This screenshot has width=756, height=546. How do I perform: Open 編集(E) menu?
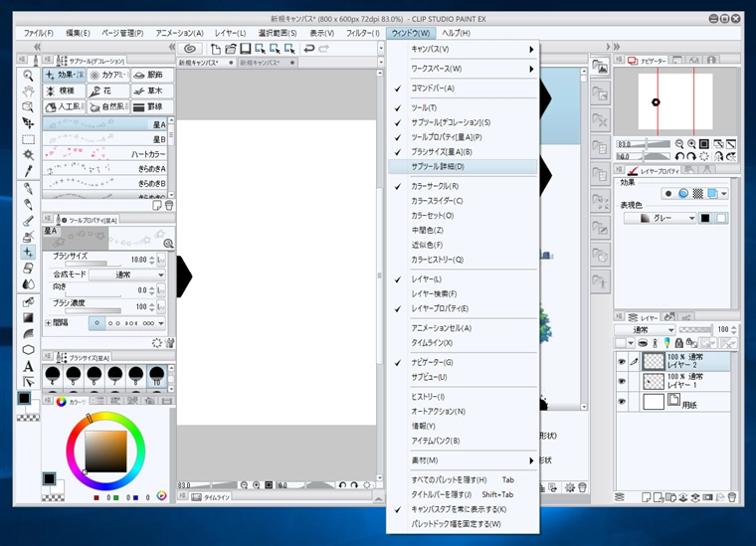click(78, 33)
